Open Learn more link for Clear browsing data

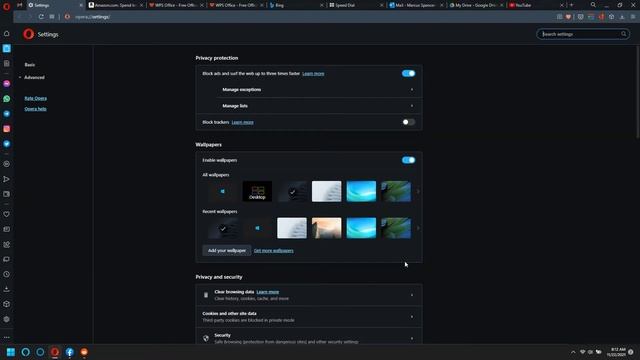[268, 292]
